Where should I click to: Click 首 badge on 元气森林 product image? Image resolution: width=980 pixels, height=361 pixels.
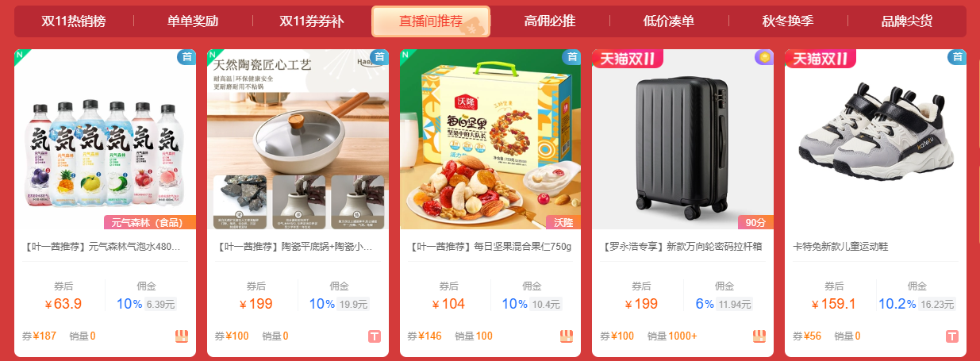(x=186, y=56)
